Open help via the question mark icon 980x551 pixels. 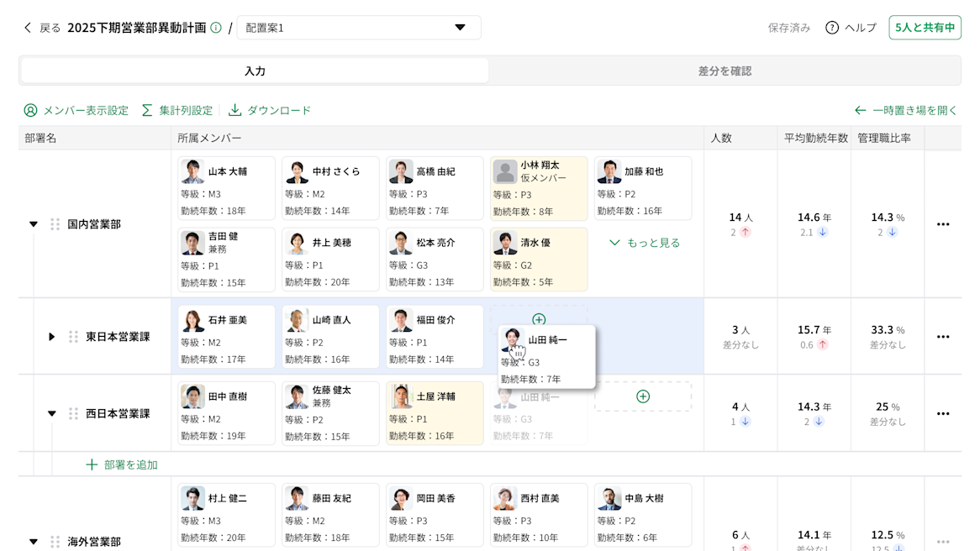tap(831, 26)
